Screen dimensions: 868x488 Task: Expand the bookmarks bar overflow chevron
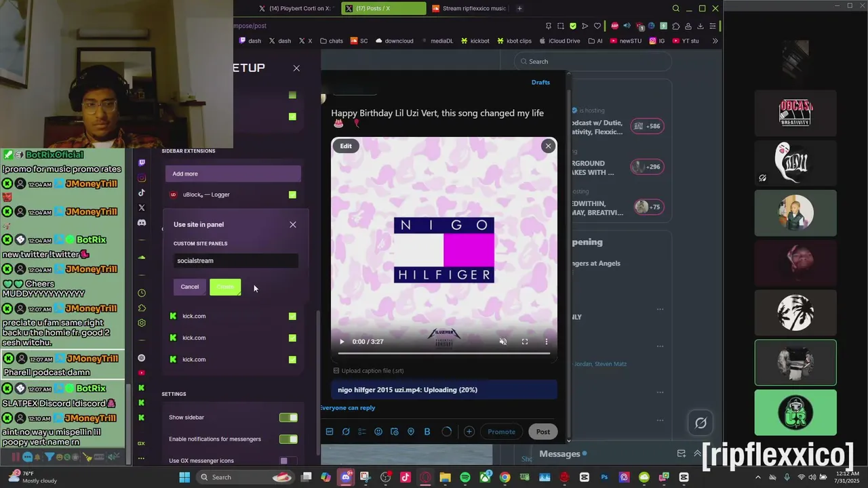pyautogui.click(x=715, y=41)
